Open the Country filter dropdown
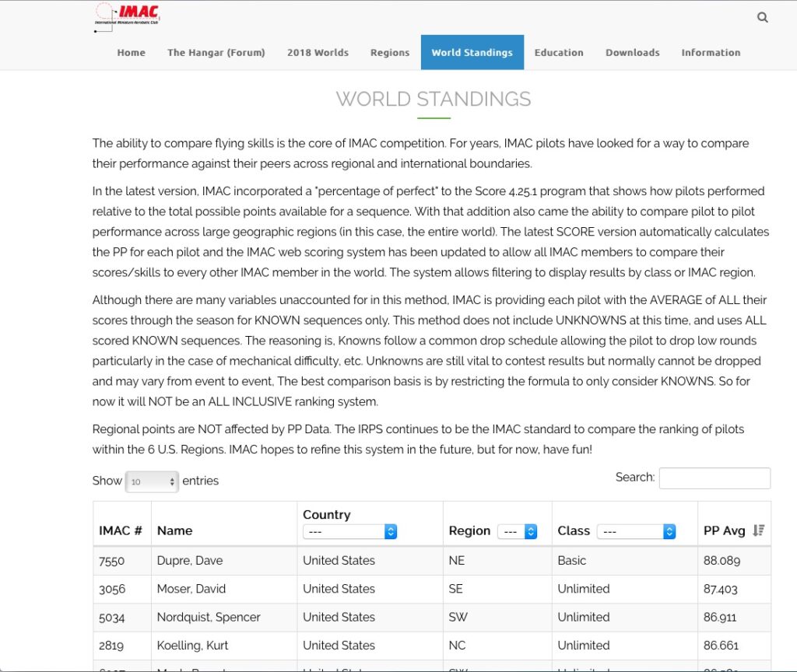797x672 pixels. coord(349,532)
